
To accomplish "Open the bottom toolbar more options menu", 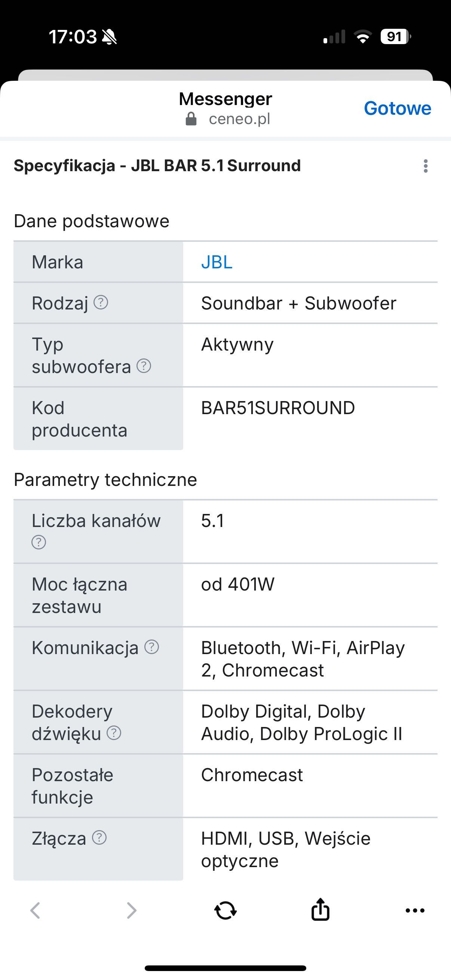I will point(415,911).
